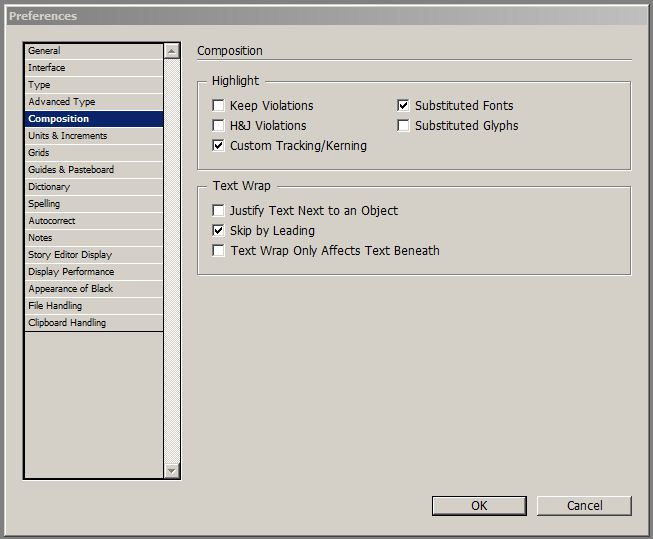The width and height of the screenshot is (653, 539).
Task: Enable Text Wrap Only Affects Text Beneath
Action: tap(218, 250)
